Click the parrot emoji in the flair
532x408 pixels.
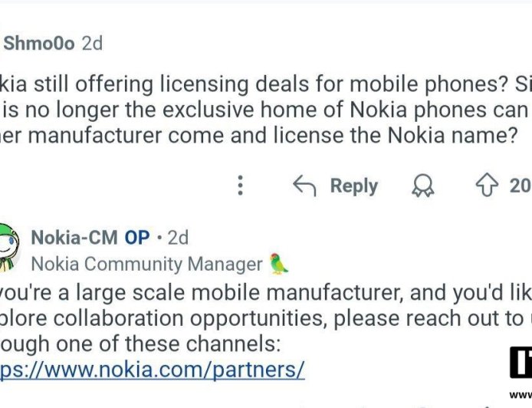(279, 264)
